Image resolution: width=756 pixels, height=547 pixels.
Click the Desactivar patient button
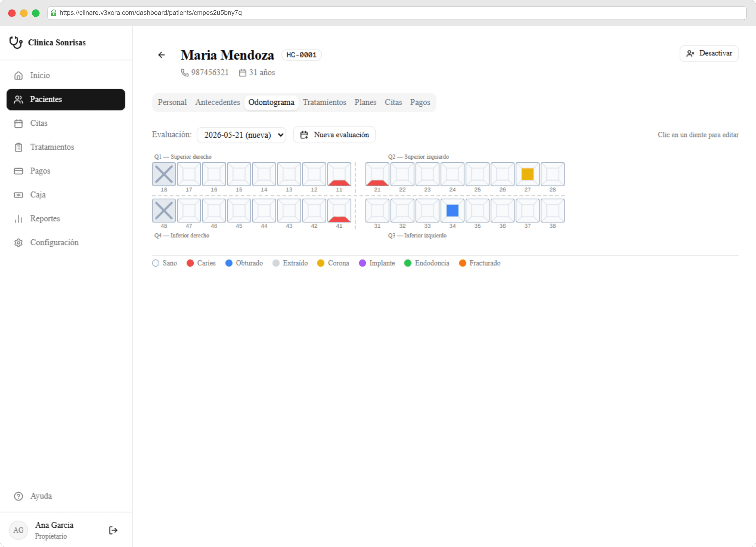[709, 53]
